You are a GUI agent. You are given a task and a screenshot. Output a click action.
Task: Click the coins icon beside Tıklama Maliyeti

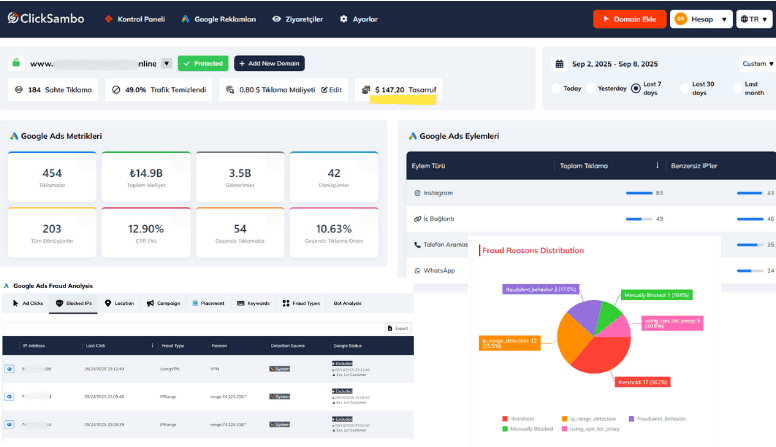click(x=230, y=90)
